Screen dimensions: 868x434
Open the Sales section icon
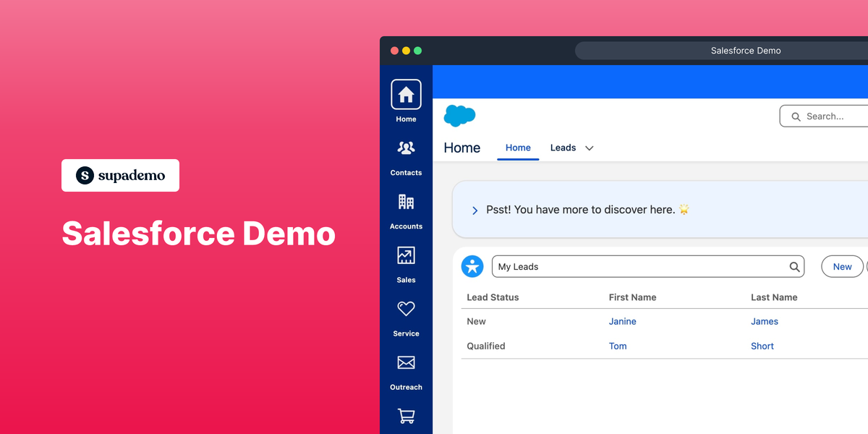(x=406, y=256)
